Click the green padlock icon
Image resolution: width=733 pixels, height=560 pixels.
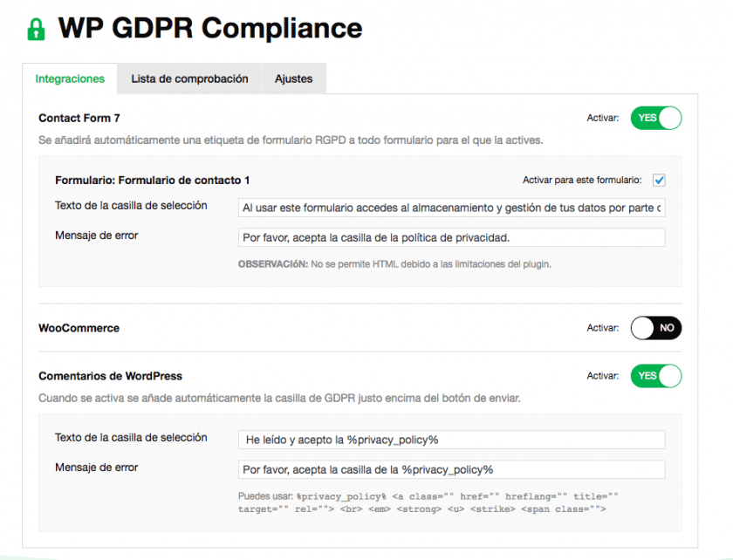point(36,30)
